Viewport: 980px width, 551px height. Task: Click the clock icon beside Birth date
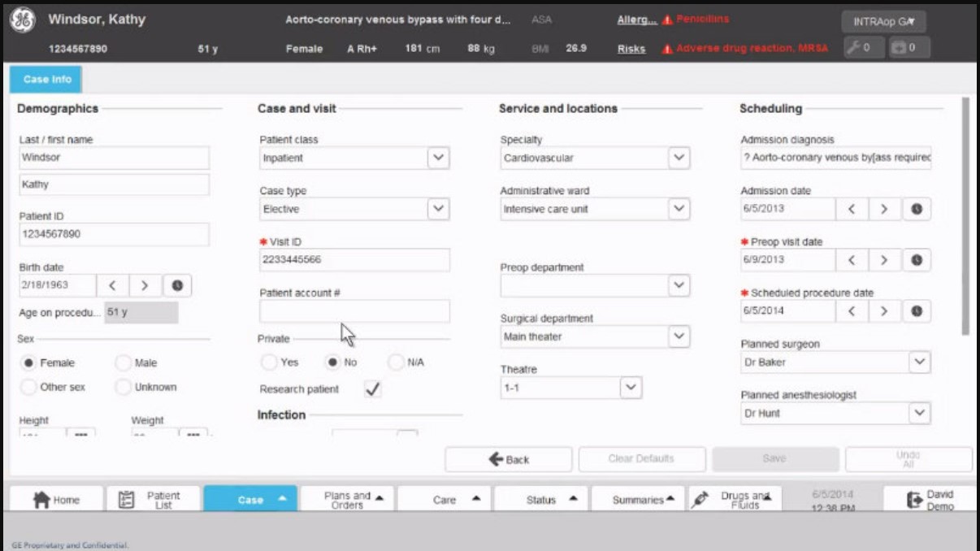pyautogui.click(x=177, y=285)
